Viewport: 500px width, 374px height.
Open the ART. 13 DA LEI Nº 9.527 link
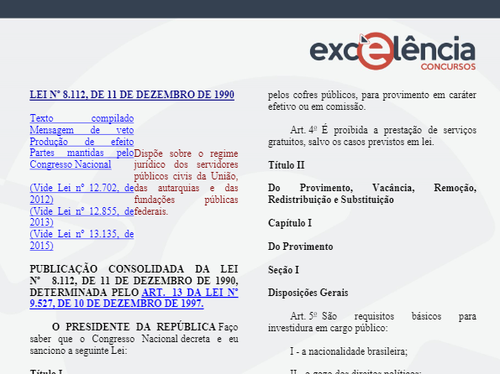pos(134,298)
